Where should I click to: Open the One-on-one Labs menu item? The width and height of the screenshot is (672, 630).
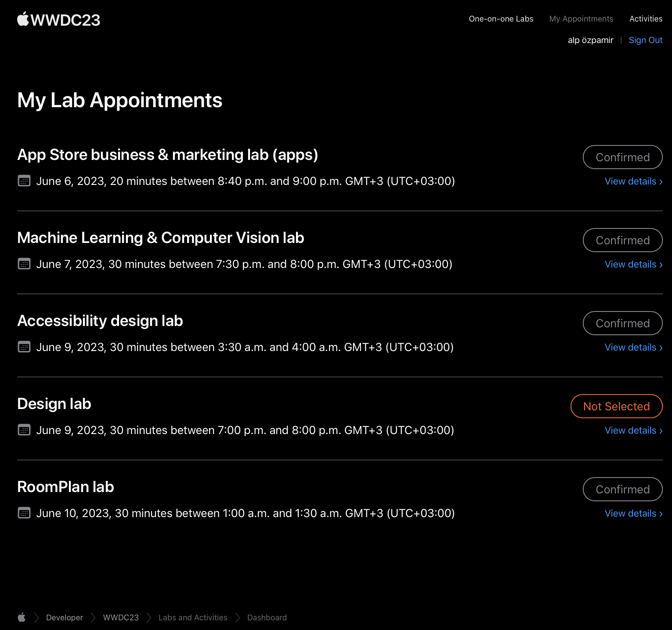point(501,19)
